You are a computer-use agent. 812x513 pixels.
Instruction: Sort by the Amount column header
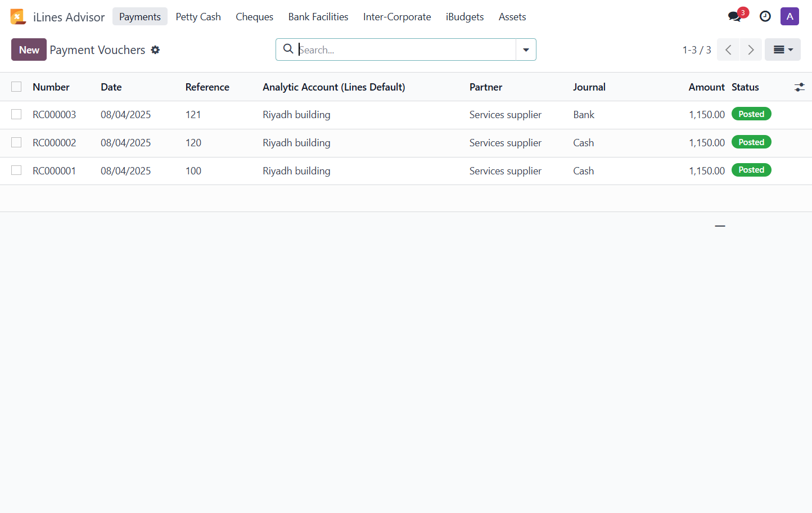pyautogui.click(x=706, y=87)
